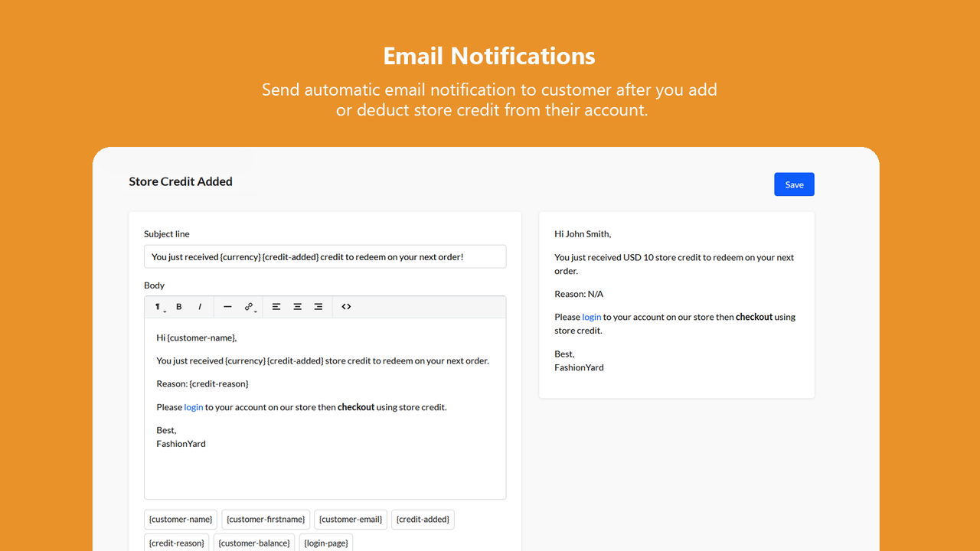Add the {login-page} variable to the email

[325, 543]
